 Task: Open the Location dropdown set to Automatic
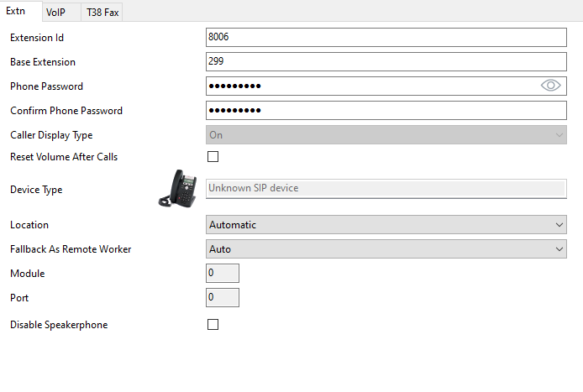pos(386,225)
